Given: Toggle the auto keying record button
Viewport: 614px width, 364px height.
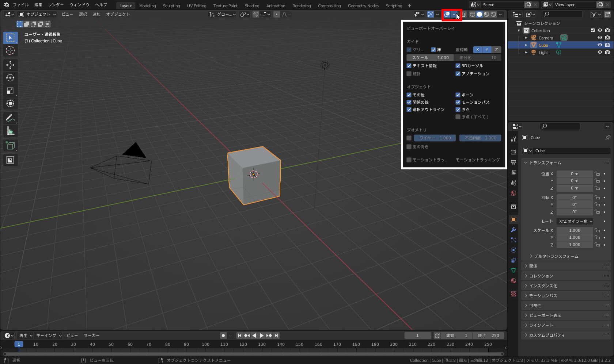Looking at the screenshot, I should 223,336.
